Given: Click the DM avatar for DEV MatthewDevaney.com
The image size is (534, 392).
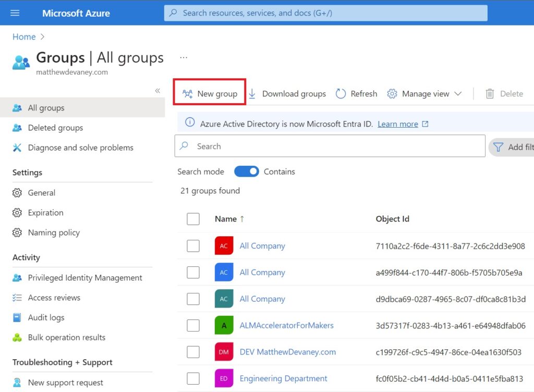Looking at the screenshot, I should (x=224, y=352).
